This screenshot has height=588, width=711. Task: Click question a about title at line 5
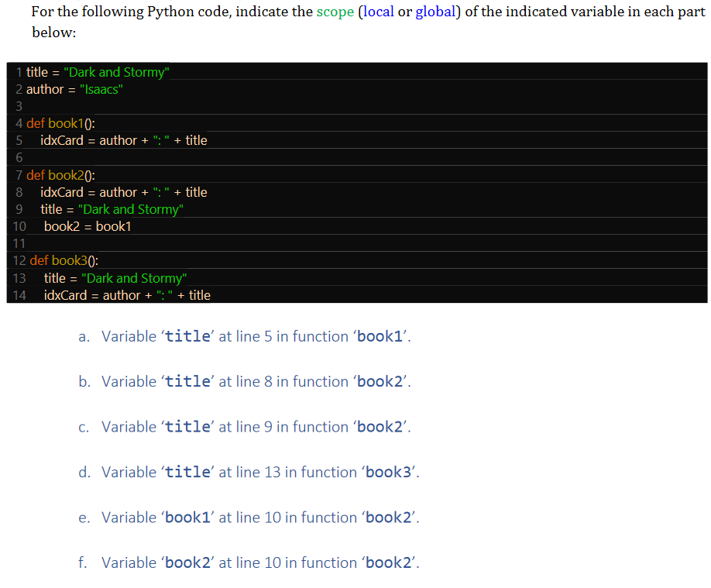[x=245, y=336]
